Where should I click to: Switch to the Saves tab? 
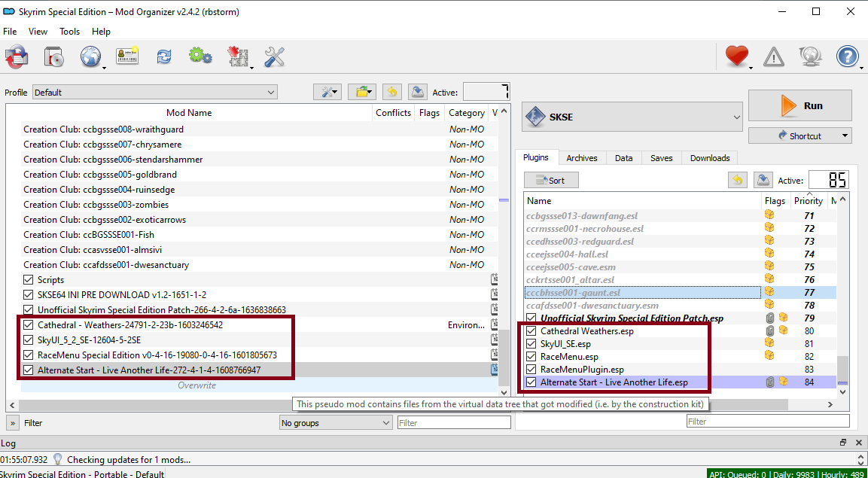[662, 158]
